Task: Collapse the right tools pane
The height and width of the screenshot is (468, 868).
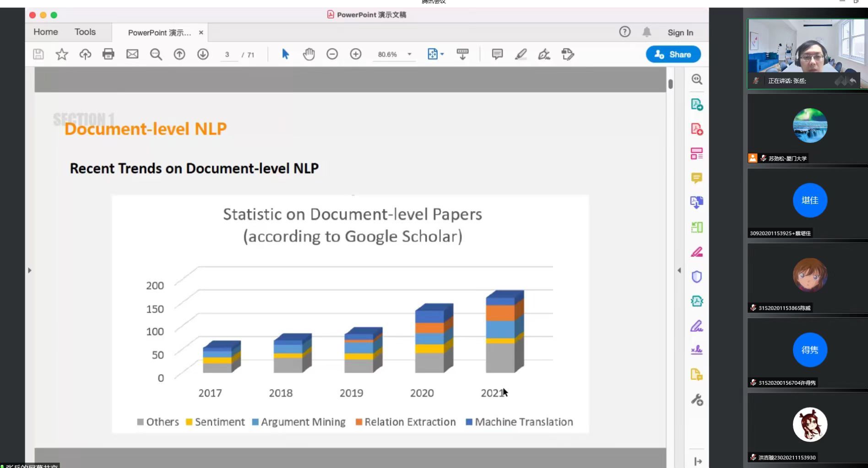Action: coord(679,270)
